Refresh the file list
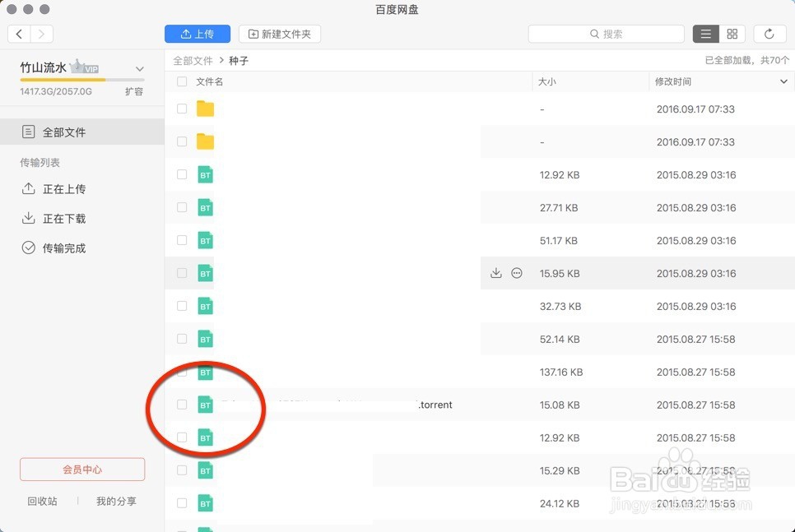 [x=769, y=34]
